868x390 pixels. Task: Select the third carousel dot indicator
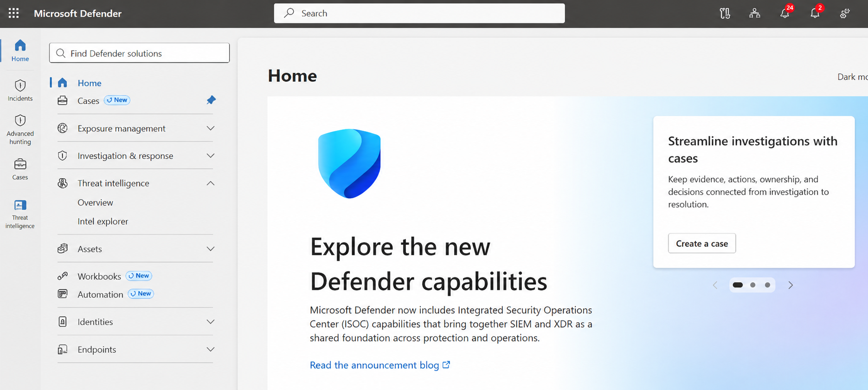[x=768, y=285]
